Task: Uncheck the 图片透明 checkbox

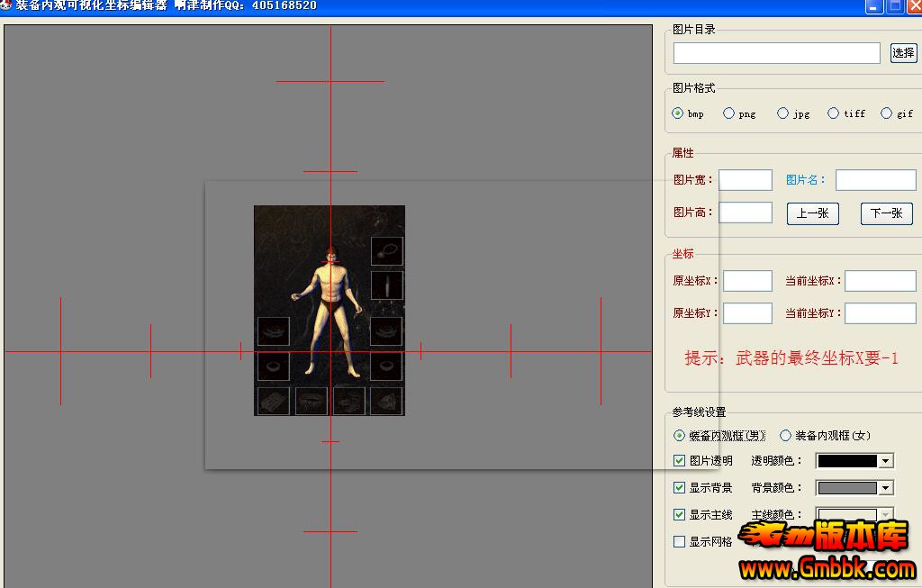Action: click(680, 461)
